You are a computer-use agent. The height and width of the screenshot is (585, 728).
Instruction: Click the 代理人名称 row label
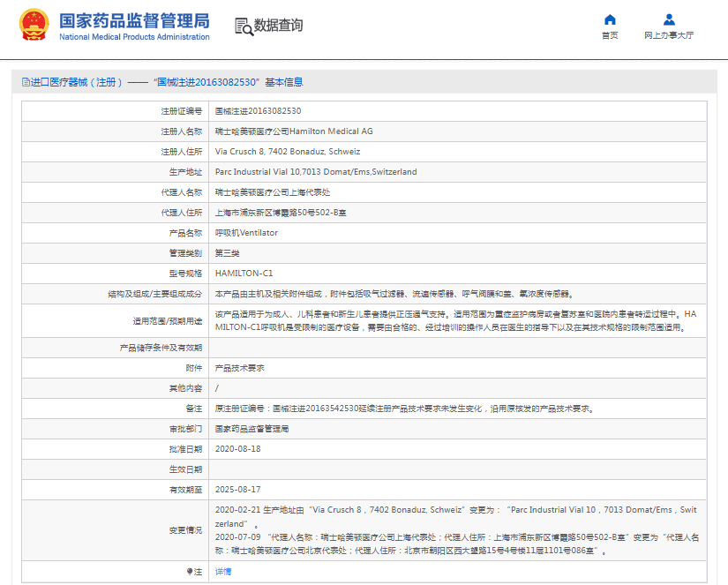pos(182,192)
